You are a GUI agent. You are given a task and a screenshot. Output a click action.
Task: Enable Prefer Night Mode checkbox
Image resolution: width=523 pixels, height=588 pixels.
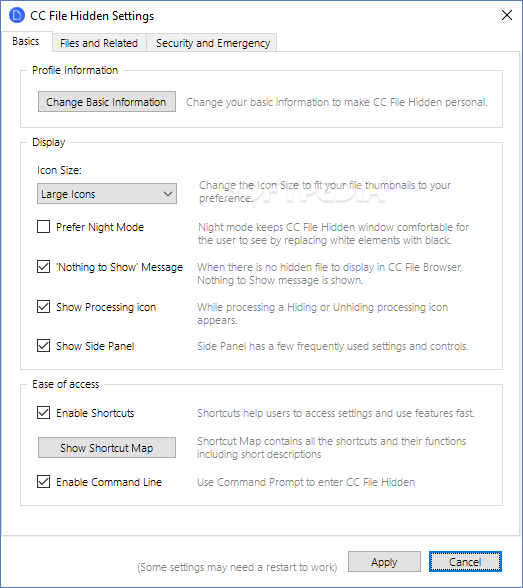[43, 227]
